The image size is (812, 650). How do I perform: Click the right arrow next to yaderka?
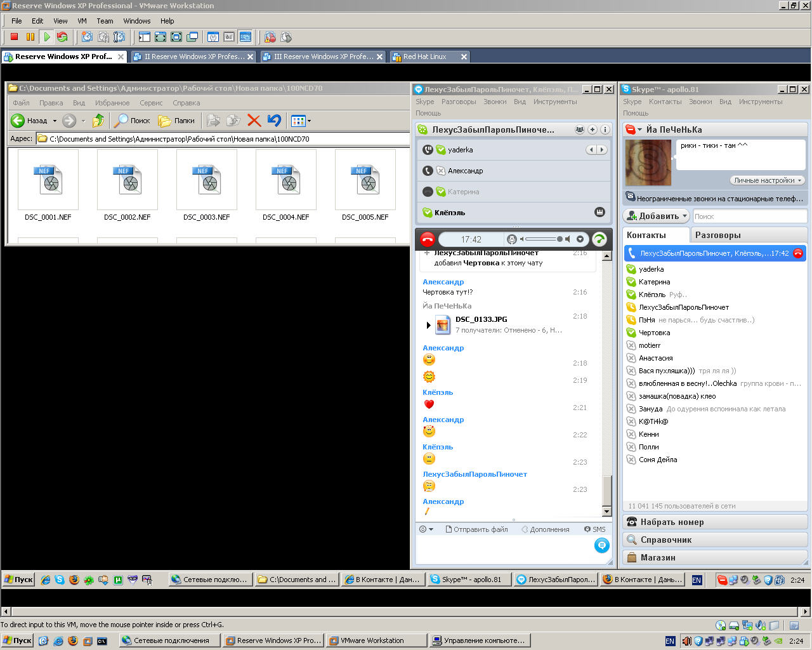(x=602, y=150)
